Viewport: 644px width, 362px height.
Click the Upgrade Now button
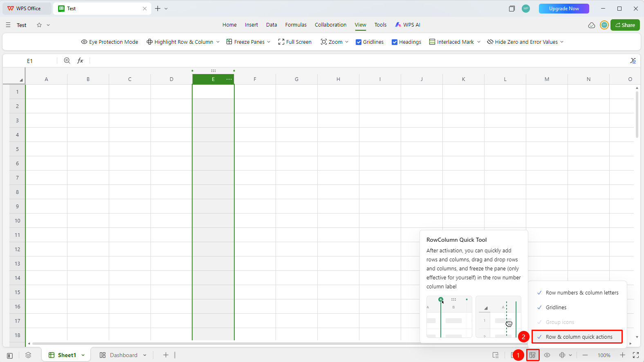(564, 9)
